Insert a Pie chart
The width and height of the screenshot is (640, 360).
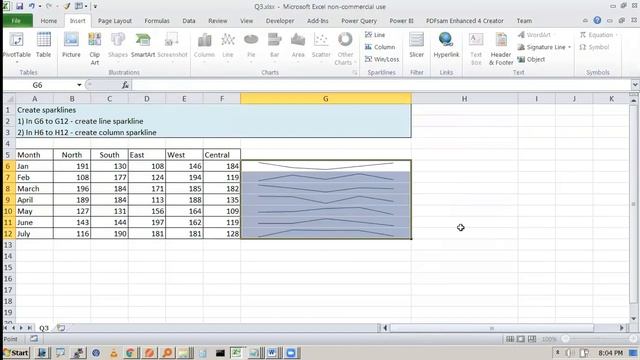tap(251, 48)
